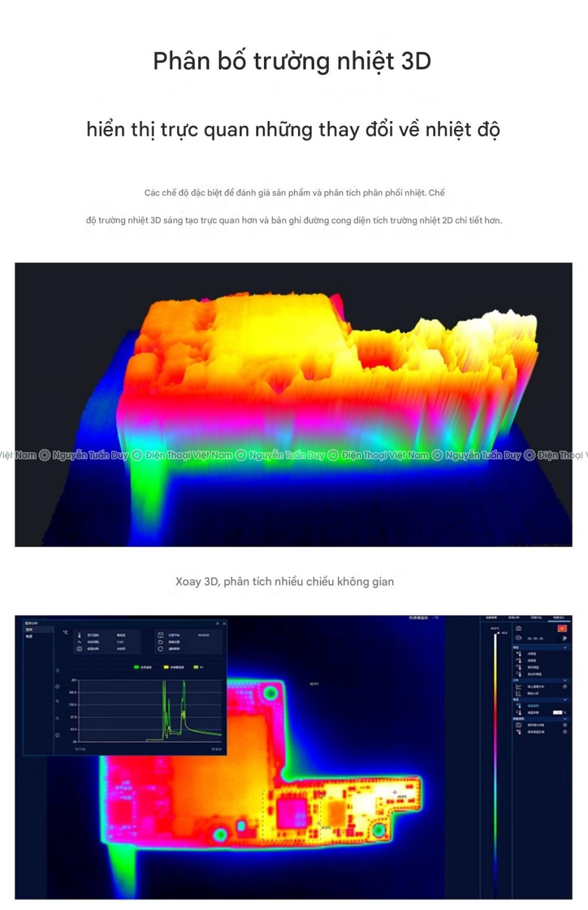Click the alarm threshold thermometer icon beside input
Image resolution: width=588 pixels, height=910 pixels.
point(519,712)
